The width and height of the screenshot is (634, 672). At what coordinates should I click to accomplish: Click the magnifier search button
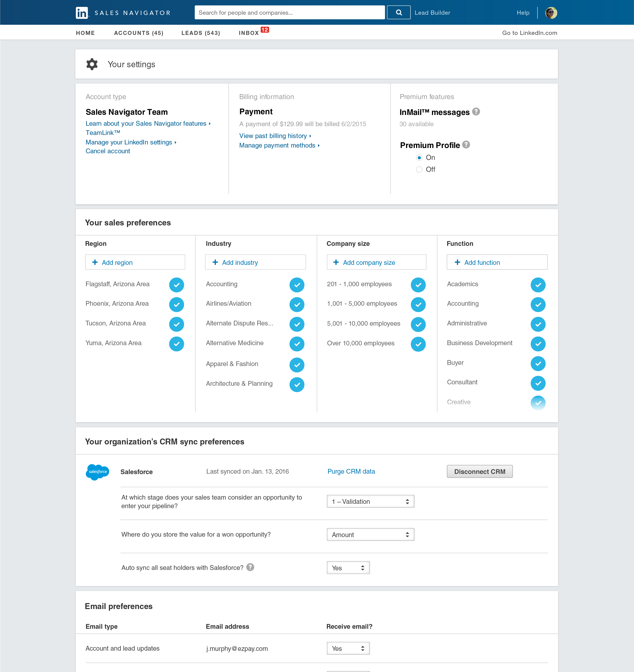pyautogui.click(x=398, y=13)
